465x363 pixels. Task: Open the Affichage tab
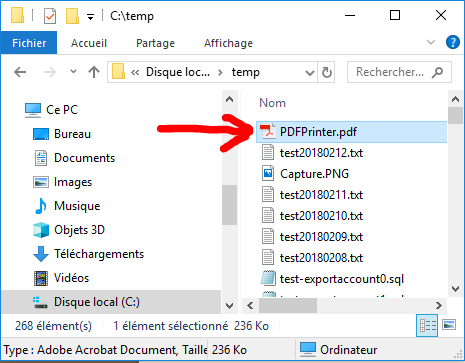[228, 43]
